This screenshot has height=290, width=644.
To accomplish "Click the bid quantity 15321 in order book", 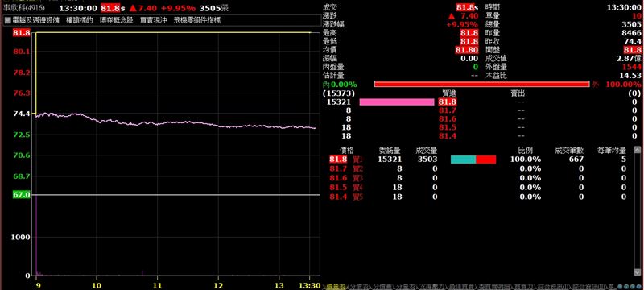I will coord(339,102).
